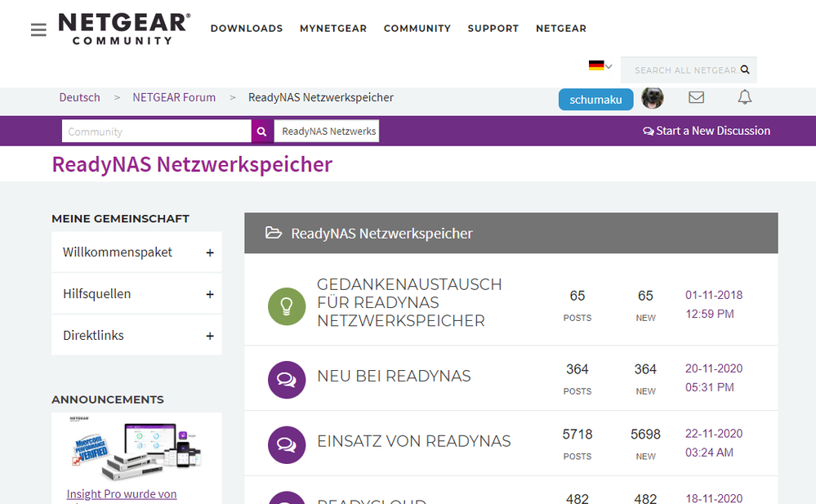
Task: Open the language flag dropdown
Action: (599, 65)
